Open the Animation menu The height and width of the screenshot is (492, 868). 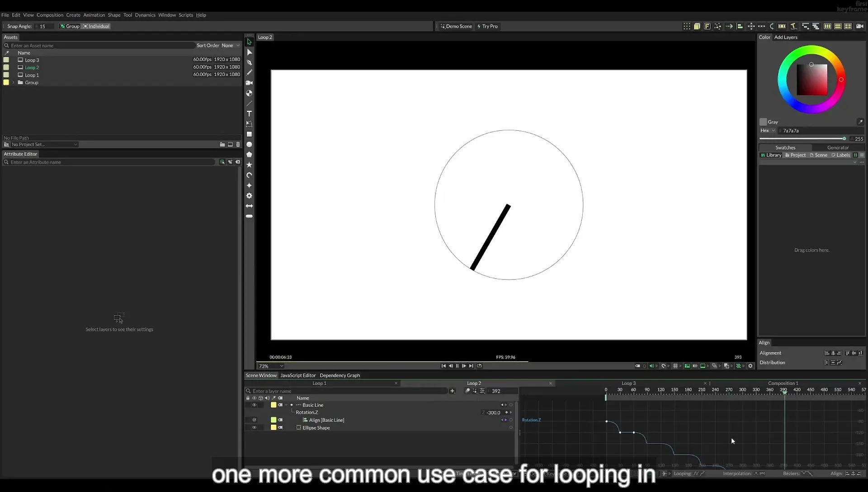tap(94, 15)
